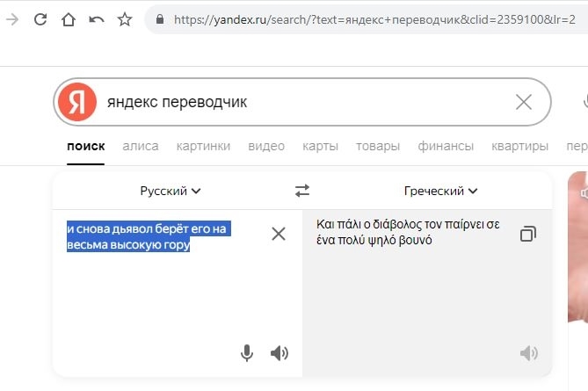Open the Греческий target language dropdown

440,191
